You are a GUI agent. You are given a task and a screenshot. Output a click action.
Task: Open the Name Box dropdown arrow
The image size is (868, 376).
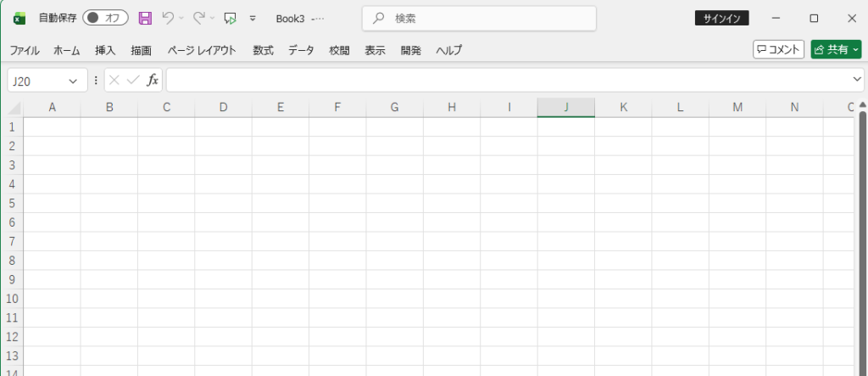(73, 81)
